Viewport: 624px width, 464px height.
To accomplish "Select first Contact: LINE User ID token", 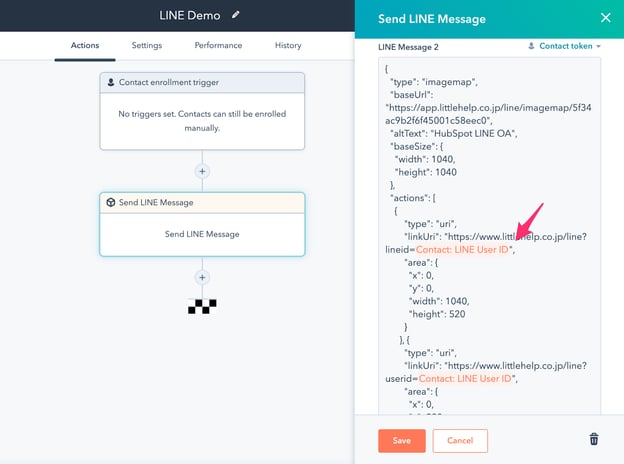I will click(x=467, y=249).
